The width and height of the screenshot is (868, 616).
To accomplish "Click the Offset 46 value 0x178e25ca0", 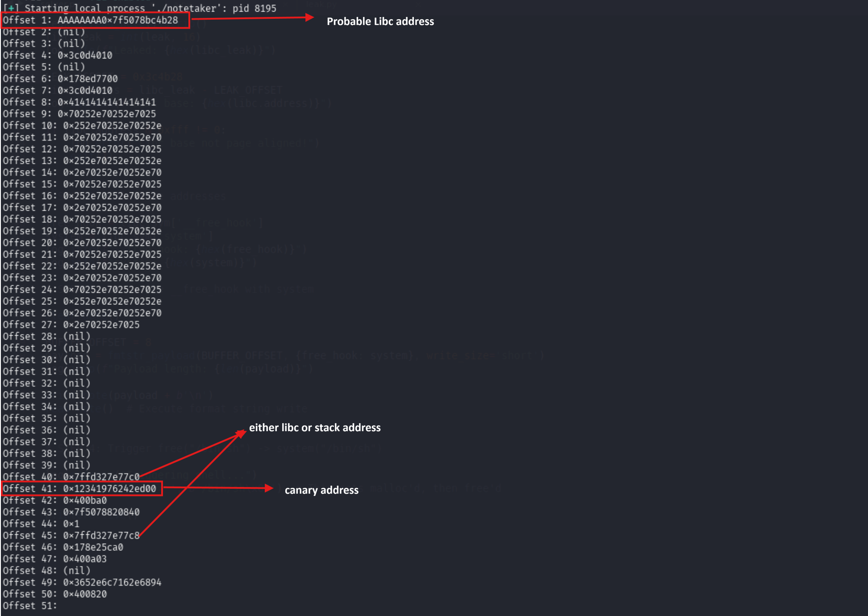I will point(93,547).
